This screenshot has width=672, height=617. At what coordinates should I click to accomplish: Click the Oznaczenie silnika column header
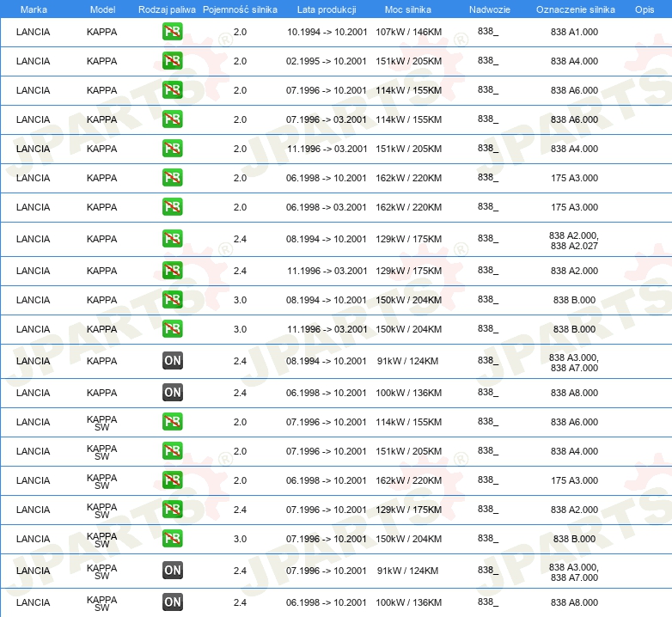coord(575,9)
